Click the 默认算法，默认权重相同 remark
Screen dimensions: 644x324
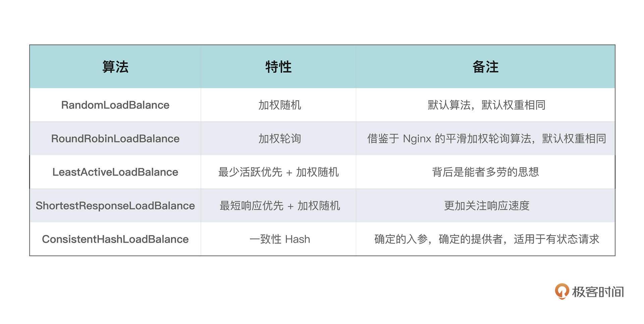[x=486, y=105]
